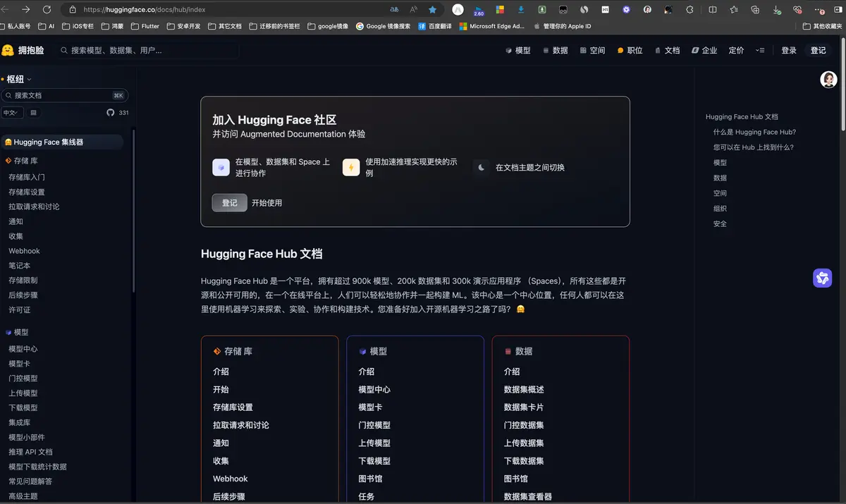
Task: Open 存储库入门 sidebar link
Action: click(27, 177)
